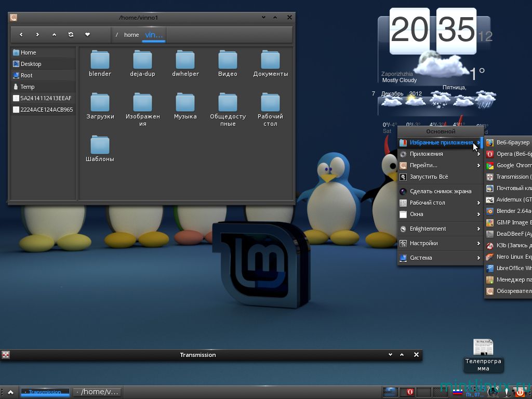The width and height of the screenshot is (532, 399).
Task: Activate Transmission task in the taskbar
Action: 45,392
